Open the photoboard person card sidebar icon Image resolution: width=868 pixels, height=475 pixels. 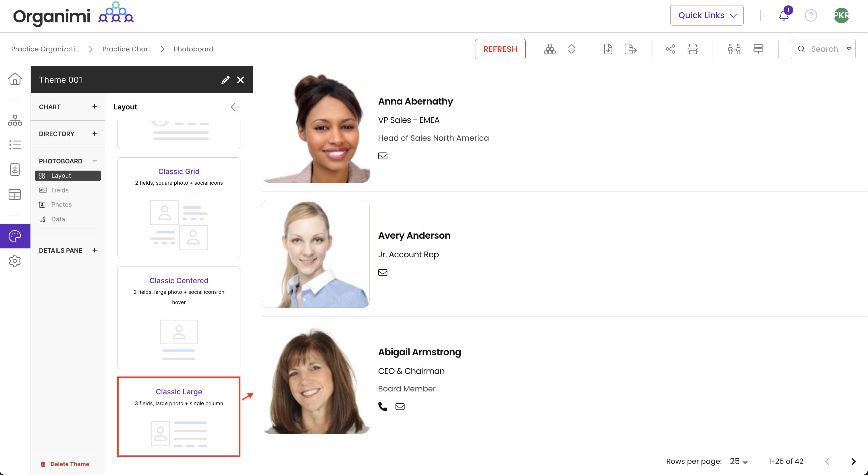(x=15, y=169)
